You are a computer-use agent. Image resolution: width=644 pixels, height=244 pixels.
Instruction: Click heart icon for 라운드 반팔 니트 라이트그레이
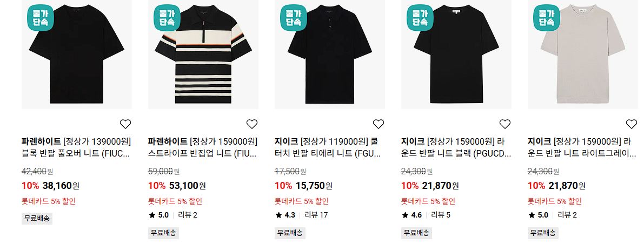631,124
